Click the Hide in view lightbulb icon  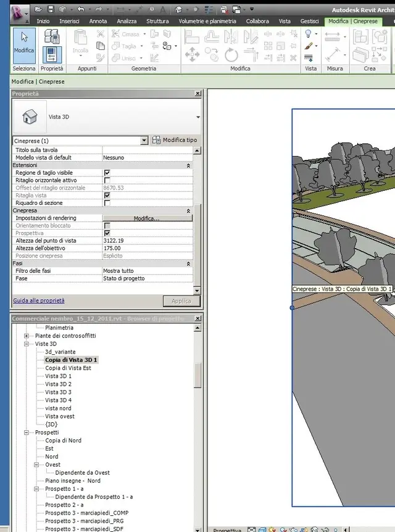309,33
